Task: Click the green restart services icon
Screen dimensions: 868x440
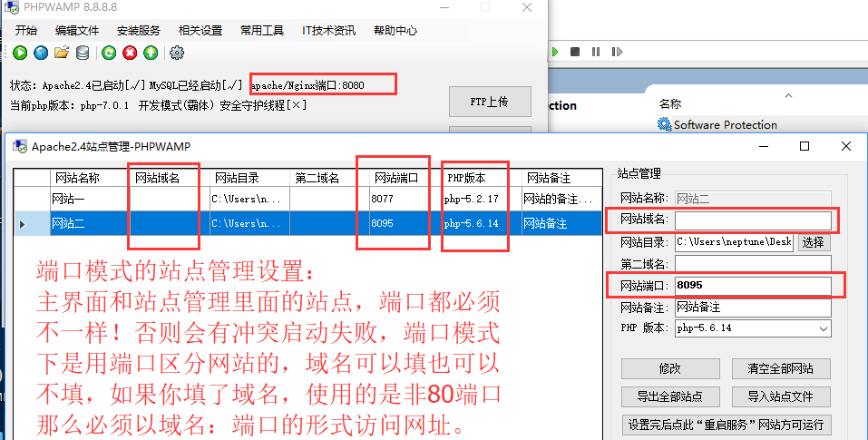Action: 109,53
